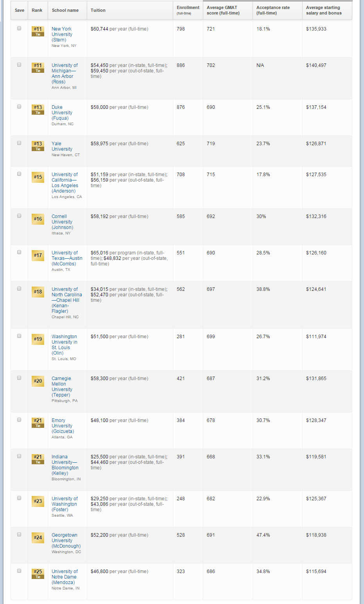This screenshot has height=604, width=364.
Task: Sort table by Tuition column header
Action: click(98, 10)
